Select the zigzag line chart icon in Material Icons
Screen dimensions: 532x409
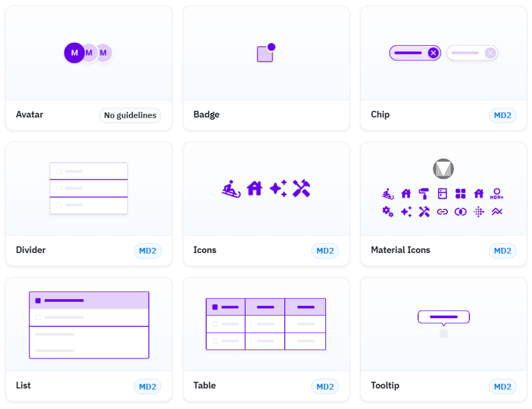tap(497, 212)
